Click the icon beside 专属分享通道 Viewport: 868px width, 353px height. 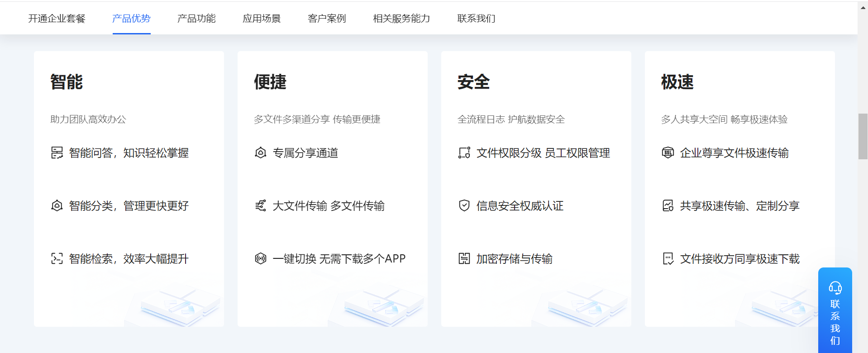pos(261,153)
